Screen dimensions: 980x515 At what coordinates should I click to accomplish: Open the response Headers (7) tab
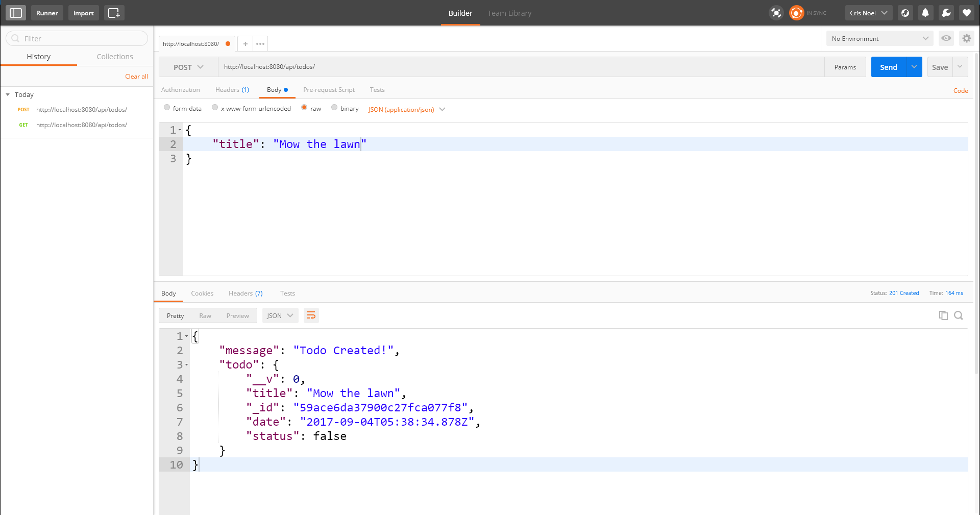coord(246,293)
